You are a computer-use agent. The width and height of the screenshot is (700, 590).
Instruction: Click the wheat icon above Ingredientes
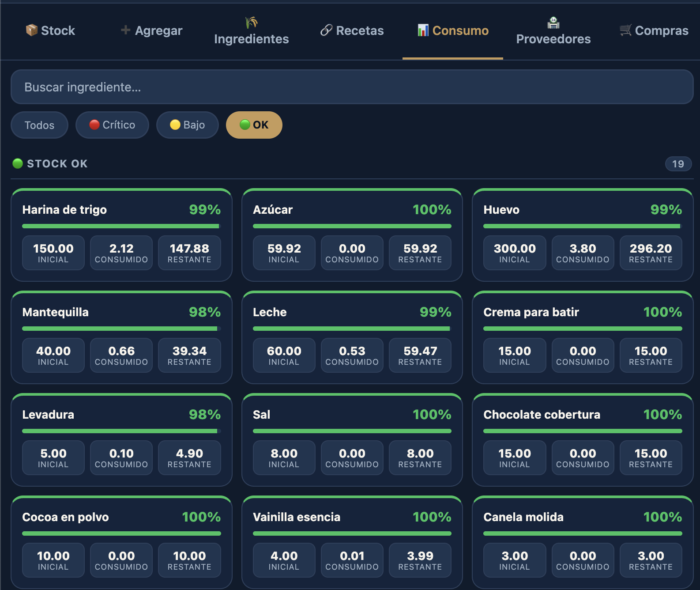click(x=251, y=22)
